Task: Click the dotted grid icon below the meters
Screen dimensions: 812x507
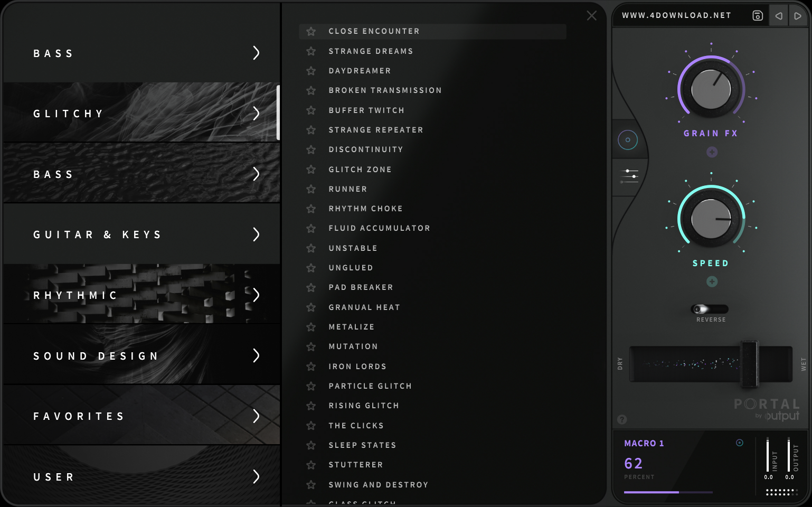Action: tap(781, 492)
